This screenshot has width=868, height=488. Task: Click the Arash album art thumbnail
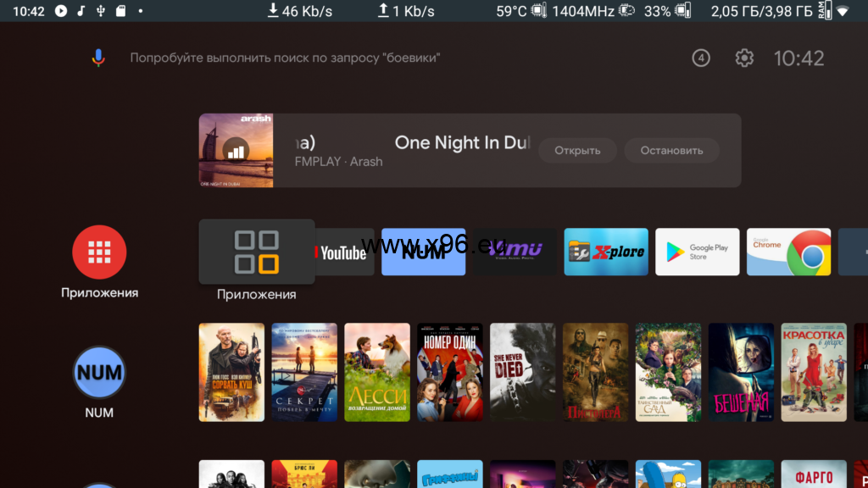tap(236, 151)
